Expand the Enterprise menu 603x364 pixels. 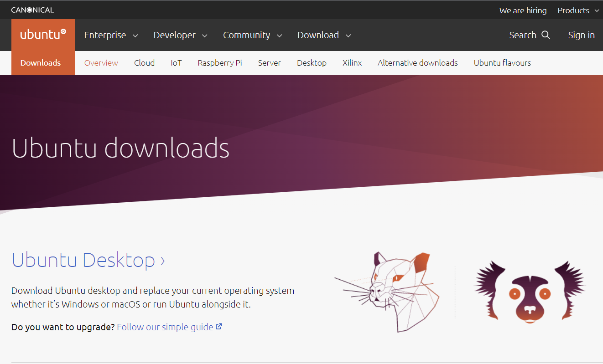point(111,35)
